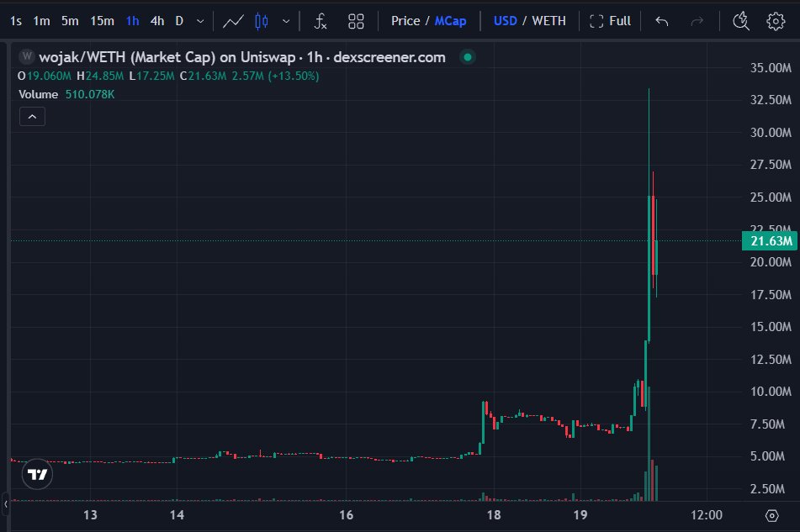Open chart settings with the gear icon

tap(775, 20)
